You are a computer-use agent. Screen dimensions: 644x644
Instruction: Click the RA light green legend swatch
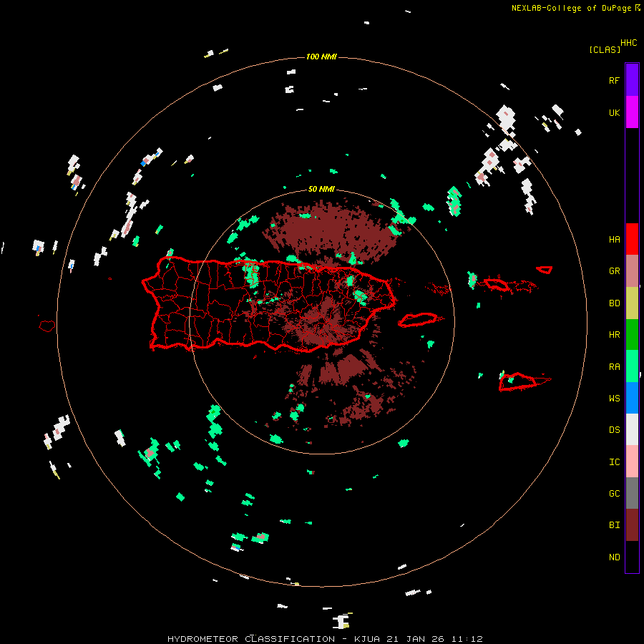click(632, 366)
